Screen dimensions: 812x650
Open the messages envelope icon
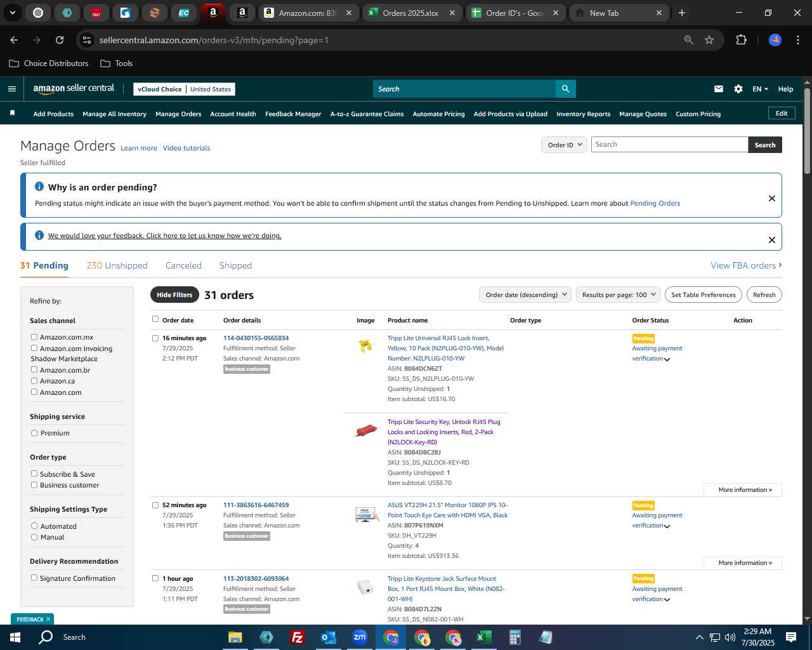(719, 89)
